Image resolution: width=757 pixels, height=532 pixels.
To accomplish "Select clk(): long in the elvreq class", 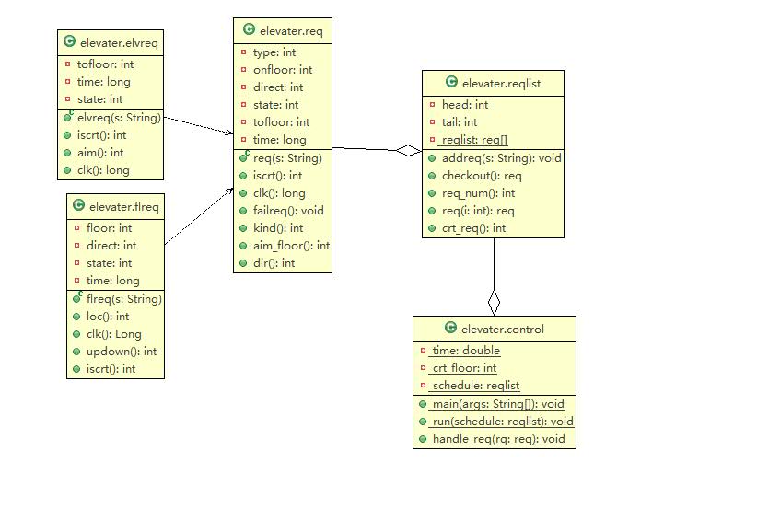I will tap(103, 170).
